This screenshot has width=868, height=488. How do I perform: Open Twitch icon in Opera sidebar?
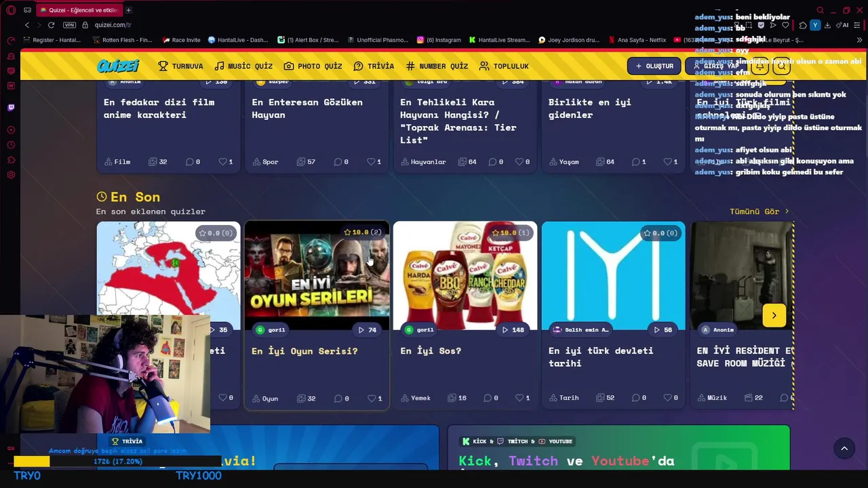point(11,107)
